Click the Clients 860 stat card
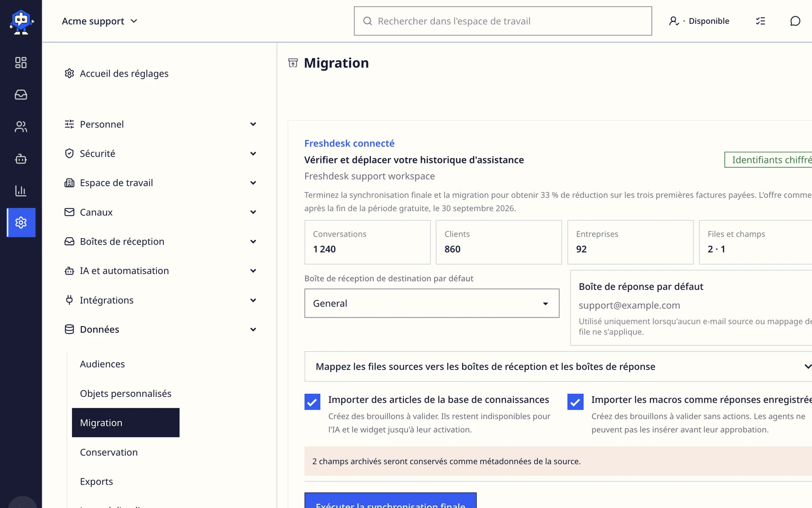The image size is (812, 508). [499, 242]
